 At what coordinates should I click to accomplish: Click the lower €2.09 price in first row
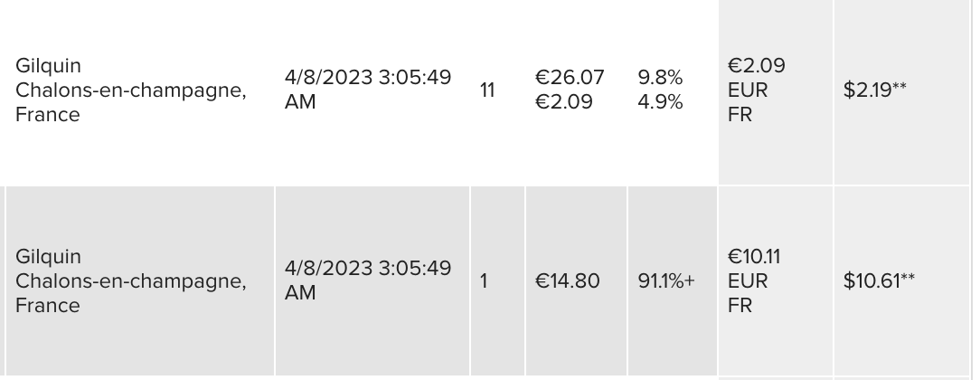click(x=564, y=102)
